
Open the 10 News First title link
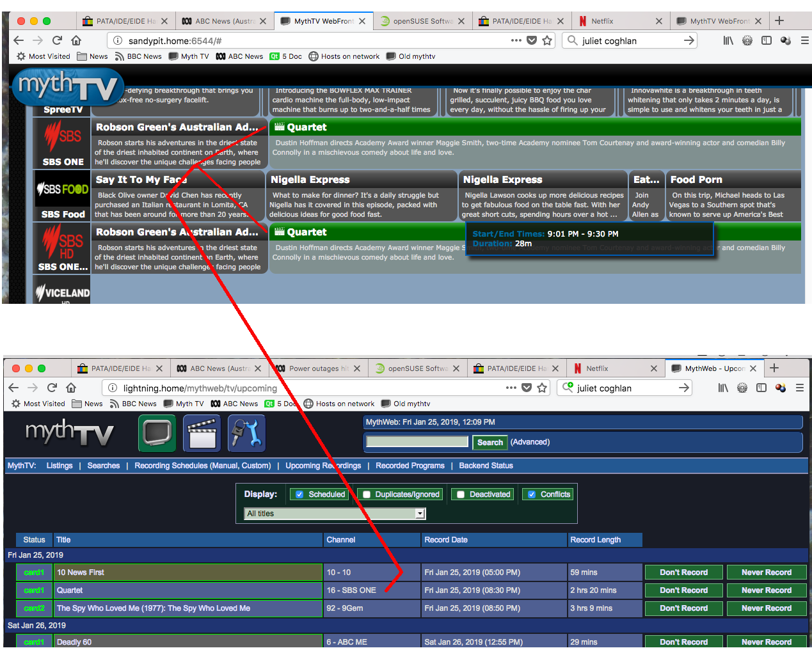click(80, 572)
